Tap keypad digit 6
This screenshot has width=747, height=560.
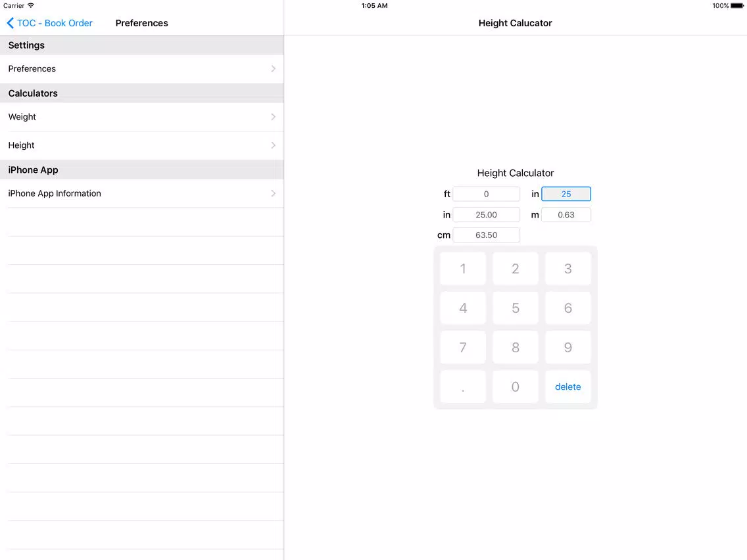tap(568, 308)
